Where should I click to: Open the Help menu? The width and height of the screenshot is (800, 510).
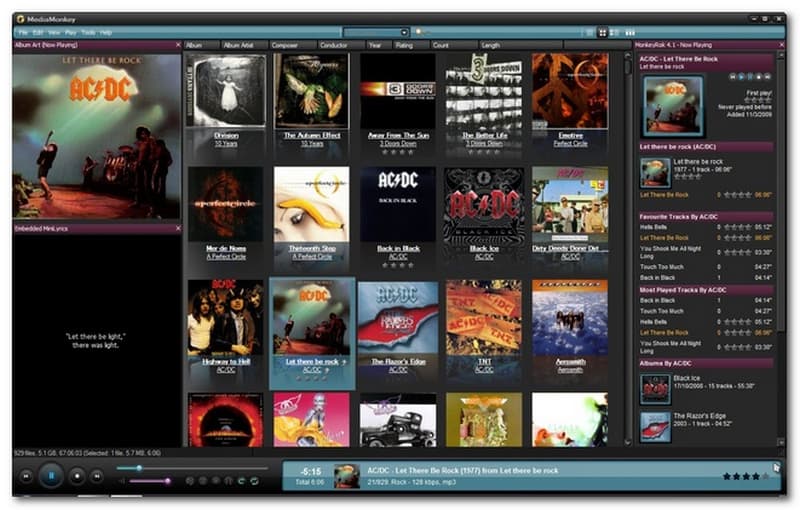(106, 33)
